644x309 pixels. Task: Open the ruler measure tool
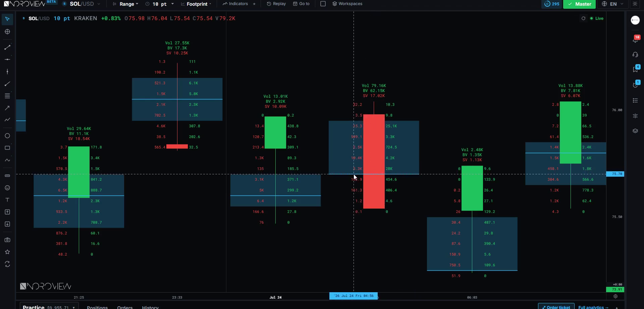[x=7, y=176]
